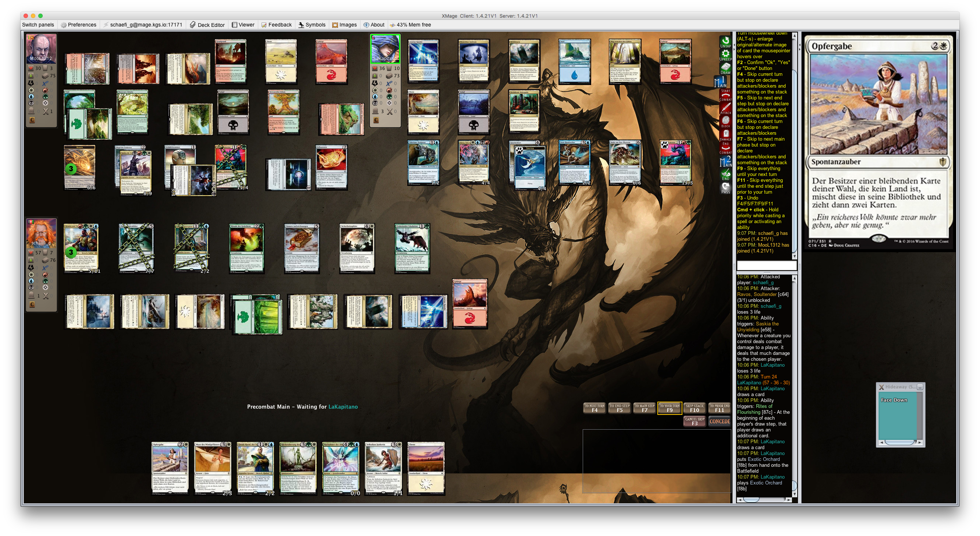Click MooL1312's life heart icon
This screenshot has width=980, height=536.
point(31,68)
